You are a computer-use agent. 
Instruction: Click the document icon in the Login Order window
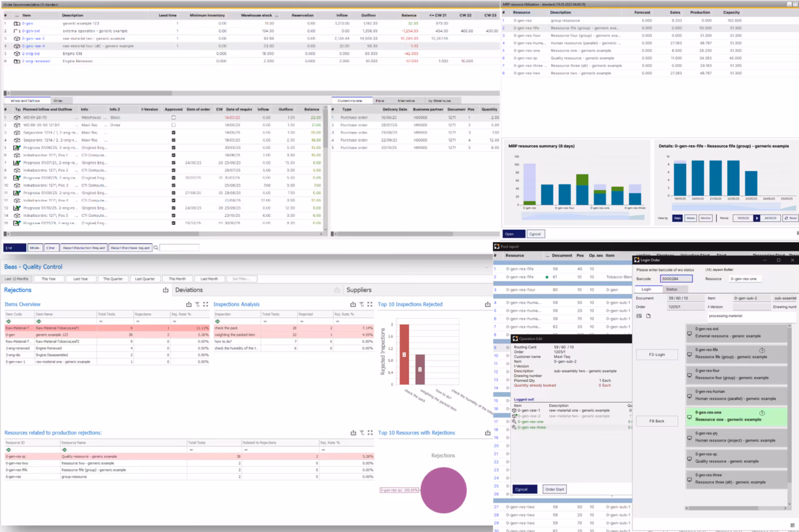pos(648,316)
